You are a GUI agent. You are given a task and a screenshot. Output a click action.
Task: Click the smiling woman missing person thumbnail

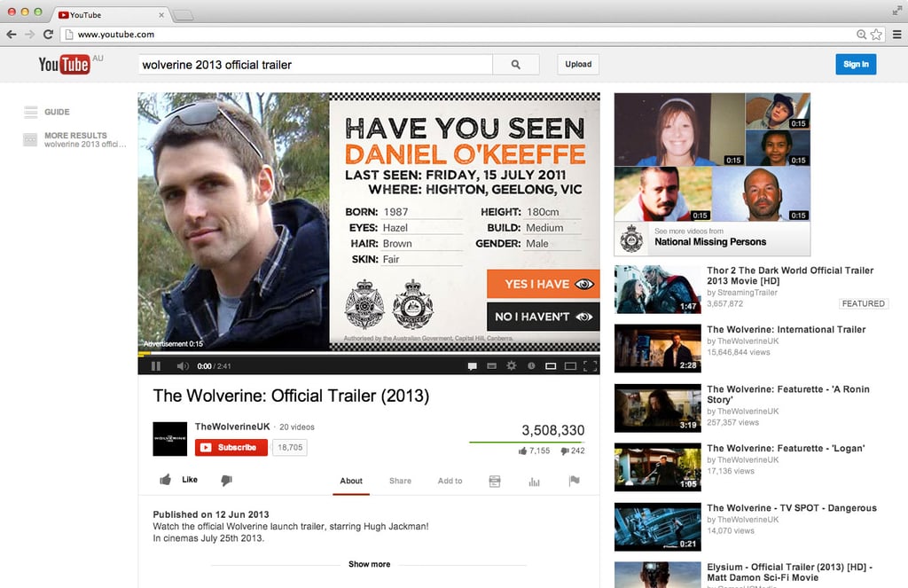click(679, 129)
